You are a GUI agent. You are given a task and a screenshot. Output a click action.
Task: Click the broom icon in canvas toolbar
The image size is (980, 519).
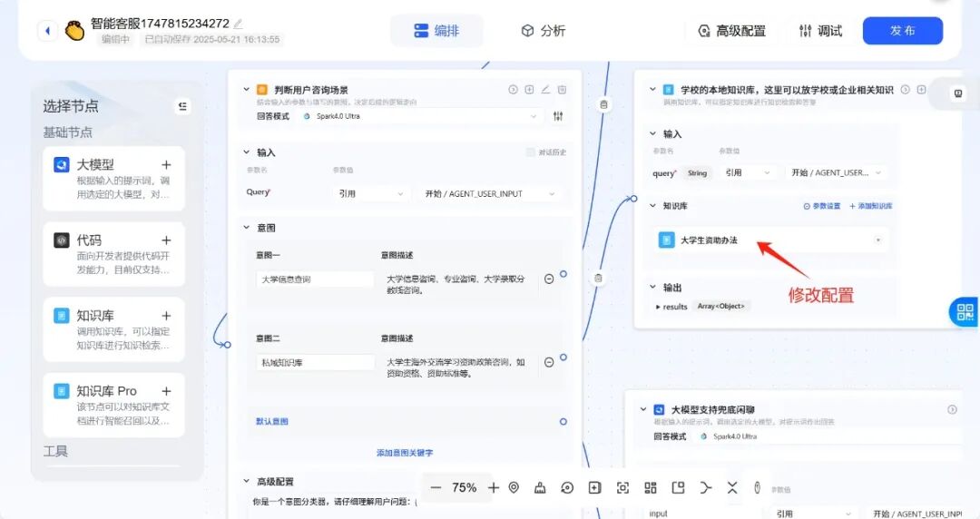pos(541,487)
